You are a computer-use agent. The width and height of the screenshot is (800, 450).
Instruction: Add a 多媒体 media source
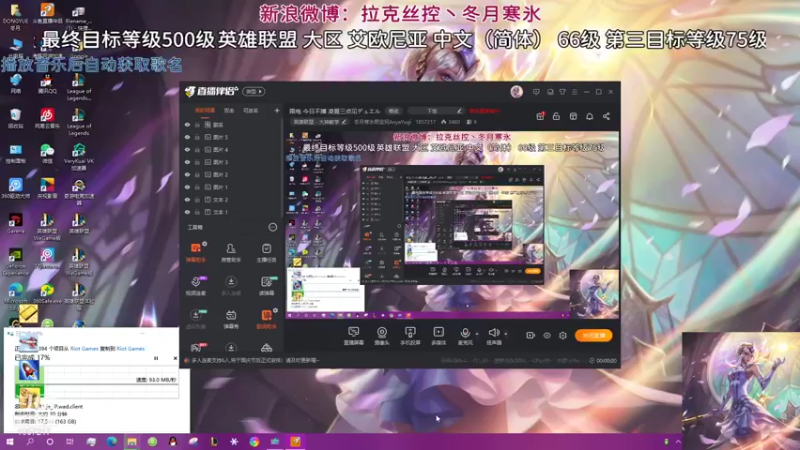pos(438,336)
